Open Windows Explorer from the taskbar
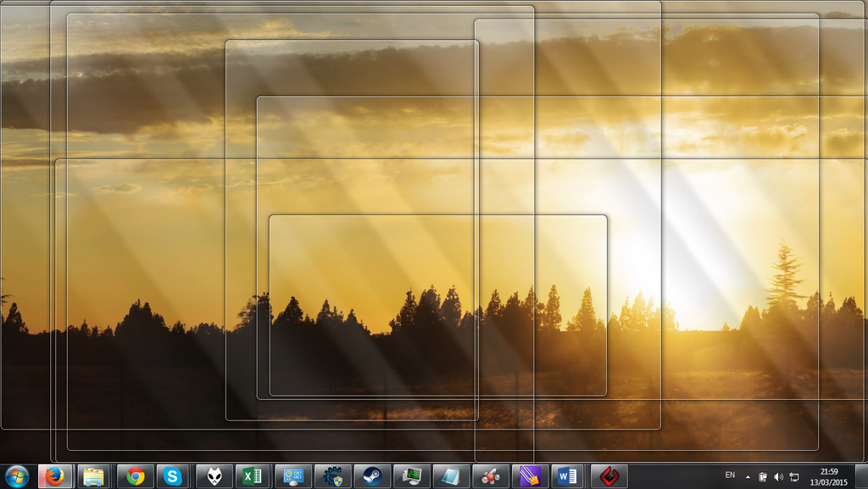 (93, 476)
